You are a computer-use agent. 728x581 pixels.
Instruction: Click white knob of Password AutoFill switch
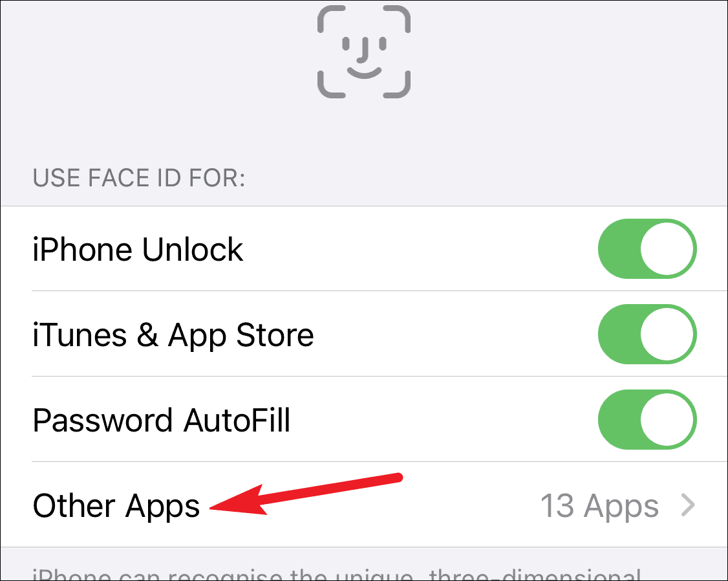667,420
